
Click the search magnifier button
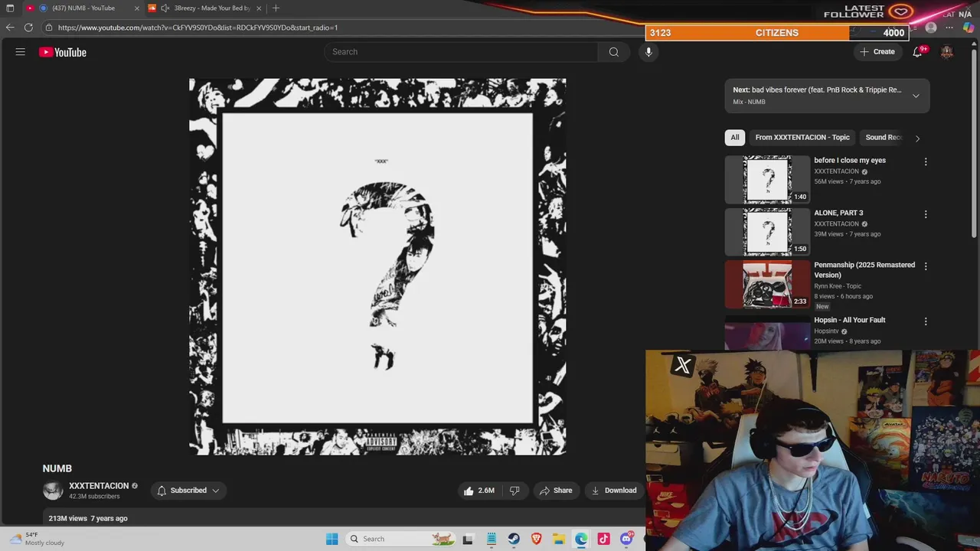[613, 52]
